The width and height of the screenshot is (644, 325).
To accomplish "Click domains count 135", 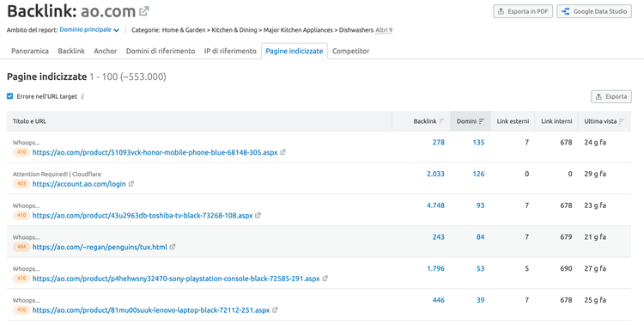I will [478, 143].
